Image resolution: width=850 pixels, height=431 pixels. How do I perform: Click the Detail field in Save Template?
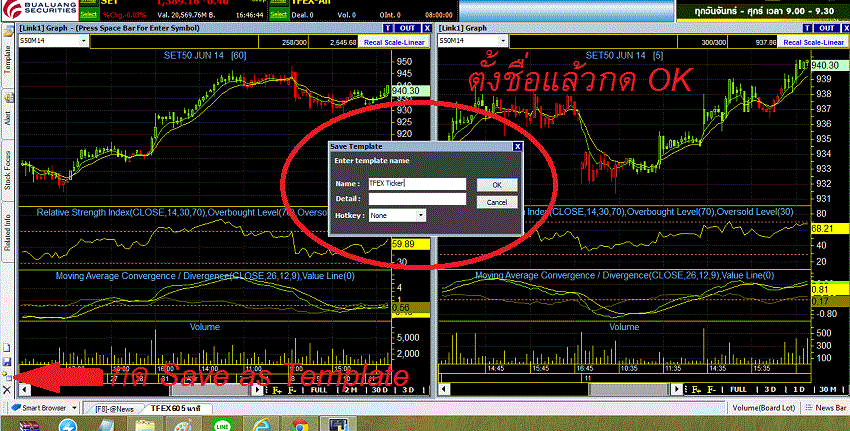click(417, 199)
